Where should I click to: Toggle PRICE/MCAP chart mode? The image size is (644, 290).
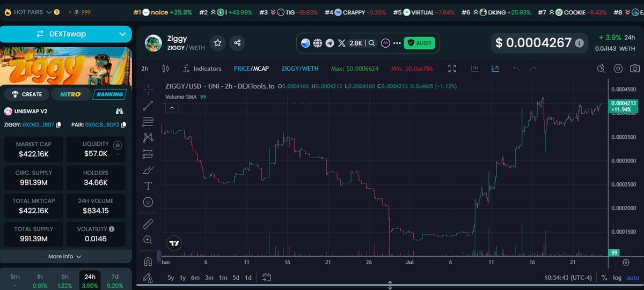click(x=251, y=69)
